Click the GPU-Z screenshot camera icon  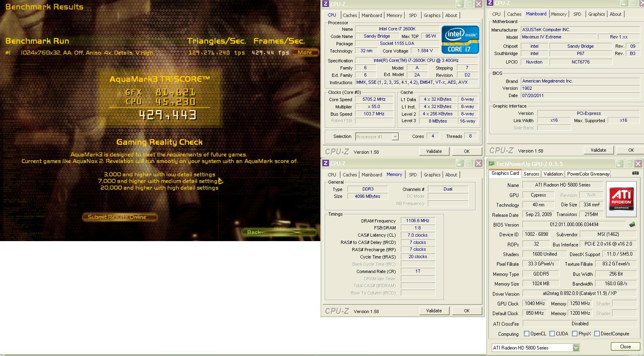click(x=636, y=173)
